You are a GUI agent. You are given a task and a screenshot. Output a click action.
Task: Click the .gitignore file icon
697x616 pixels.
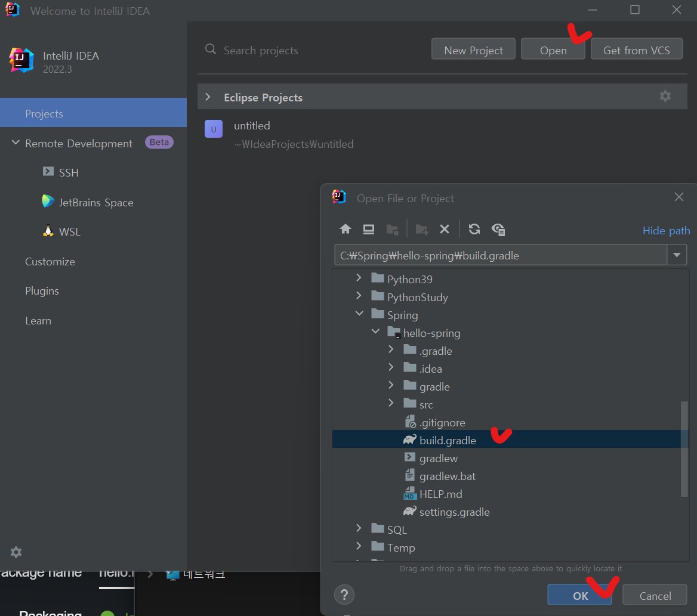click(410, 422)
